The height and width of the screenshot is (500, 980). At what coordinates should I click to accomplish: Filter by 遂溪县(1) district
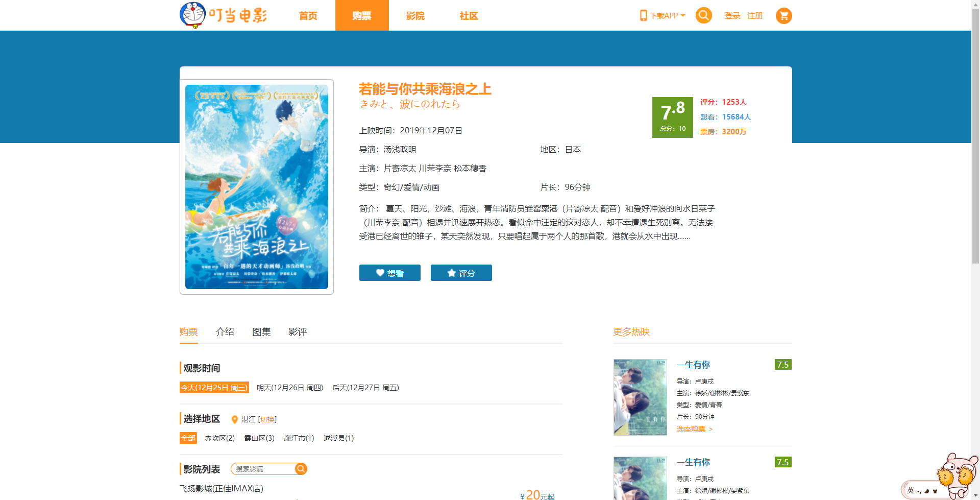(338, 438)
